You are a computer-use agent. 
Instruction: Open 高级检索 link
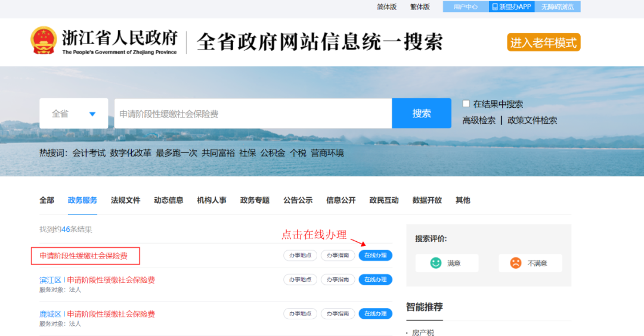point(479,120)
